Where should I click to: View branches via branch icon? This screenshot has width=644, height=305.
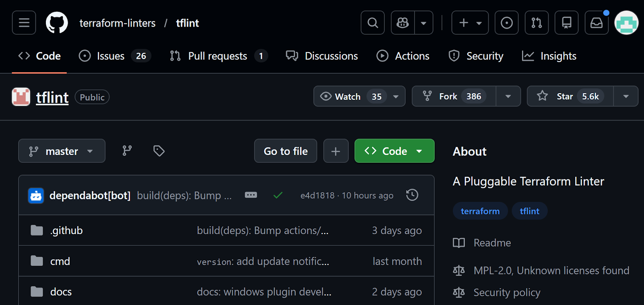pyautogui.click(x=127, y=151)
